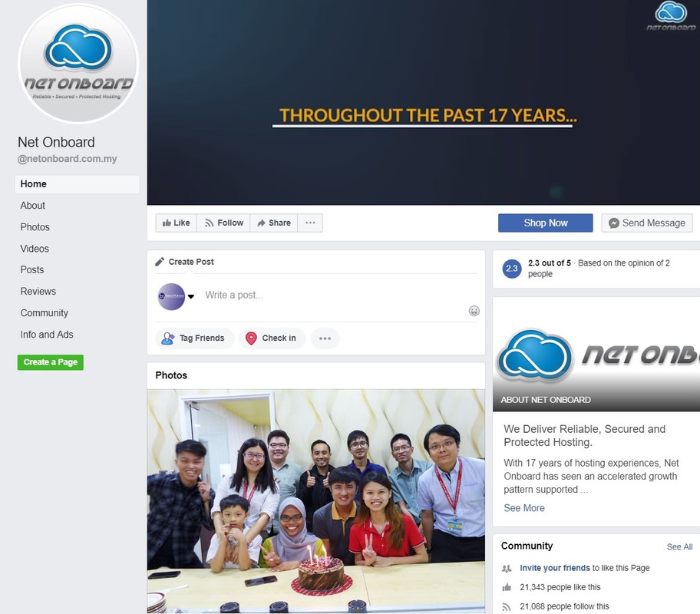Click the Net Onboard profile logo picture
Viewport: 700px width, 614px height.
coord(78,64)
